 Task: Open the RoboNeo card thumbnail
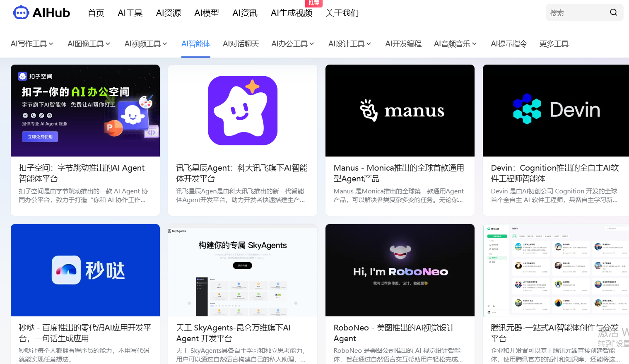click(400, 270)
